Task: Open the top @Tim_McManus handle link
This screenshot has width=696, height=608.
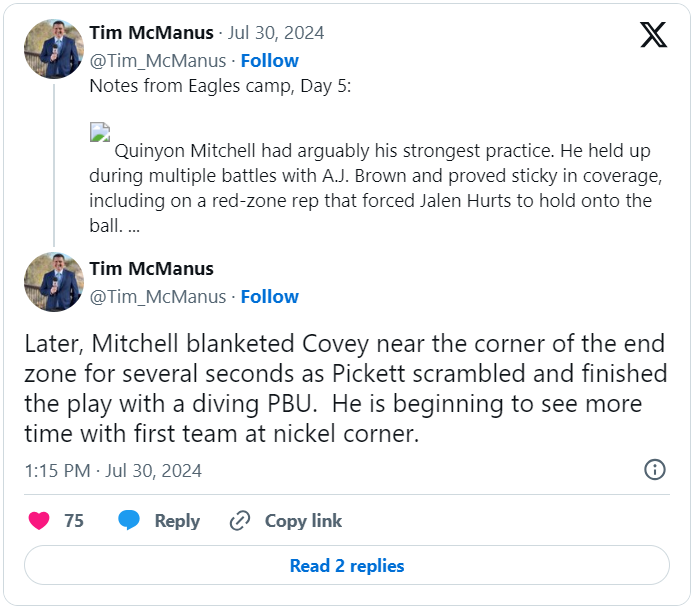Action: click(157, 60)
